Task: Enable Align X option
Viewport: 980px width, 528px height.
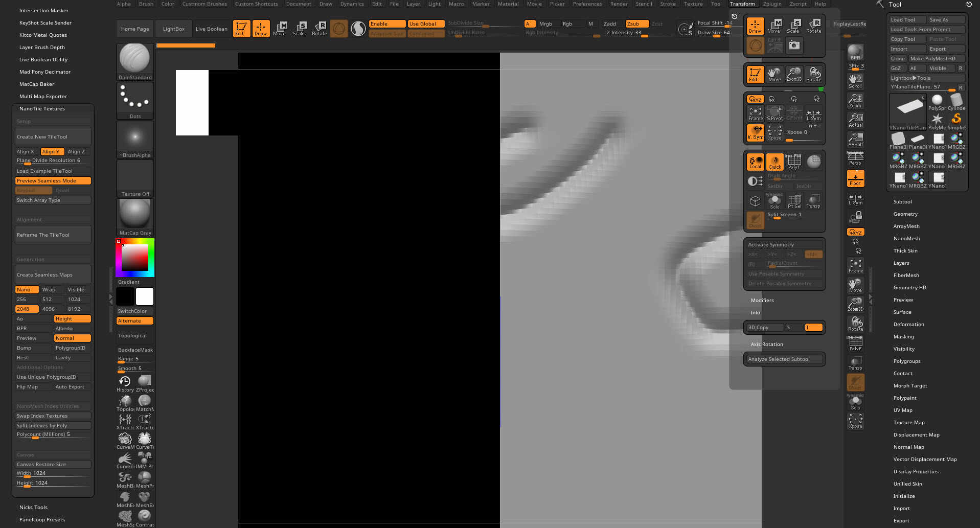Action: coord(26,151)
